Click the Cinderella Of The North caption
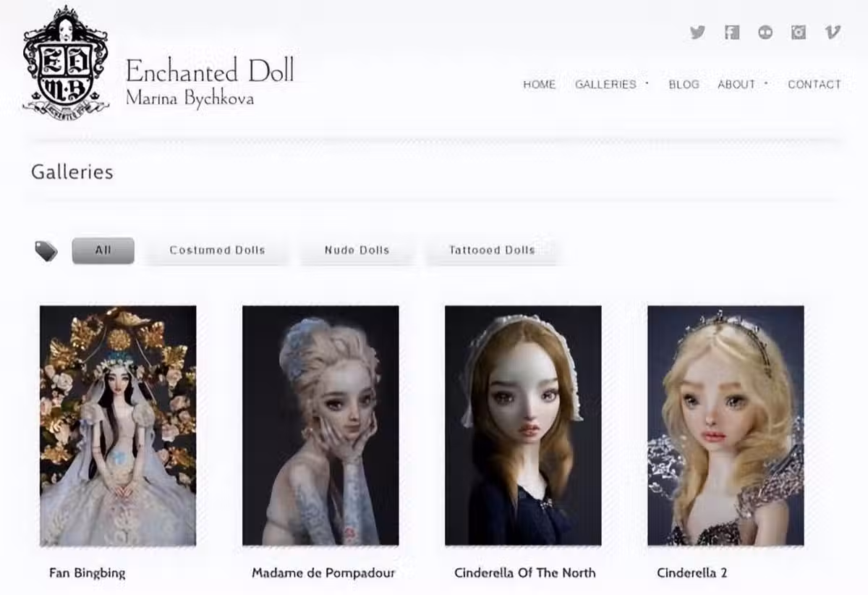This screenshot has height=595, width=868. [x=525, y=573]
